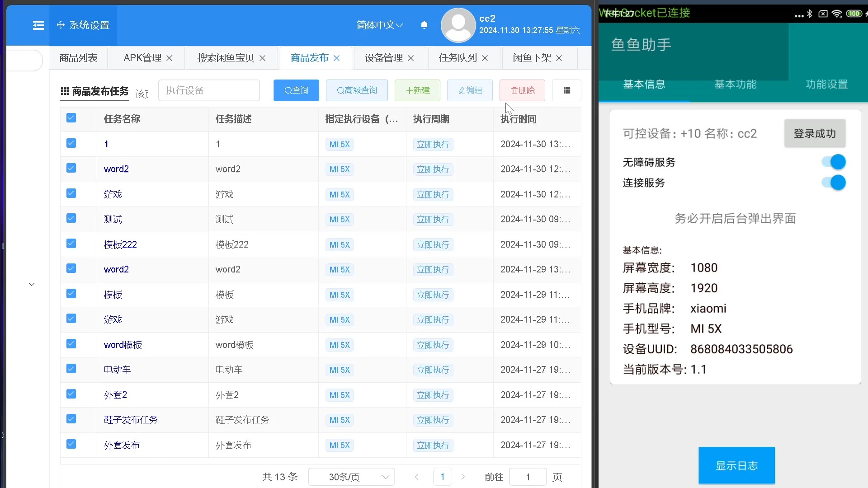Open the 鞋子发布任务 task name link
This screenshot has width=868, height=488.
[x=131, y=420]
